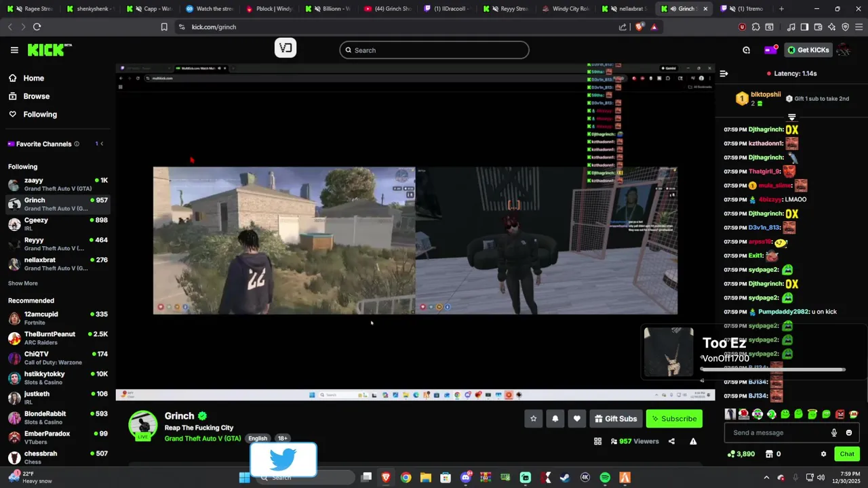Click the Grand Theft Auto V category link
Screen dimensions: 868x488
[203, 439]
